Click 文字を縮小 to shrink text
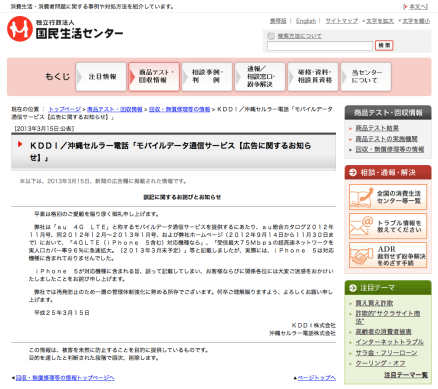The image size is (438, 389). click(x=416, y=21)
